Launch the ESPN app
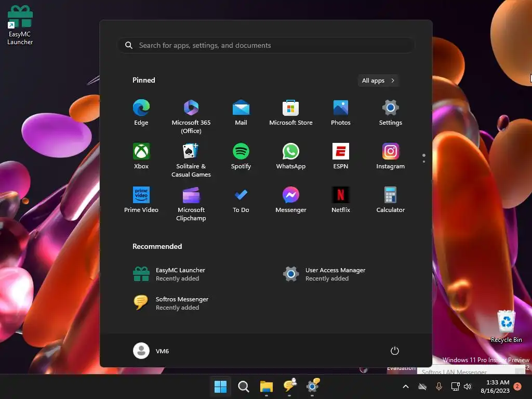The height and width of the screenshot is (399, 532). click(x=341, y=156)
